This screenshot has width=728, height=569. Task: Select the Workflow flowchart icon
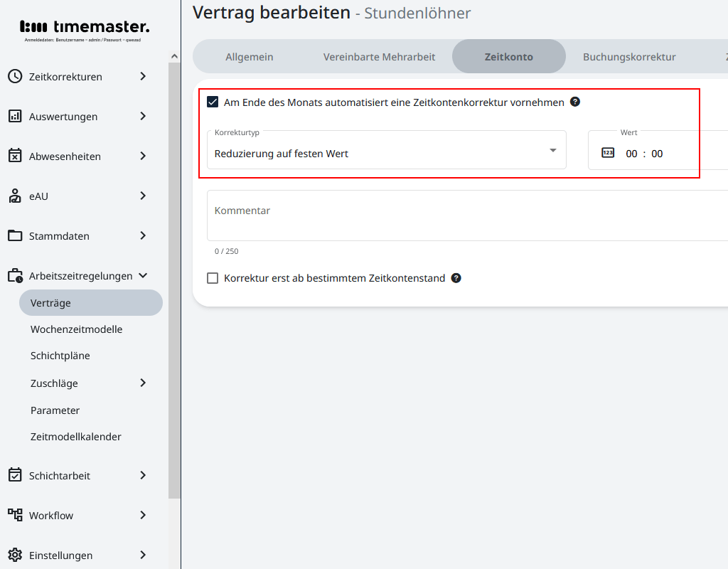click(15, 515)
